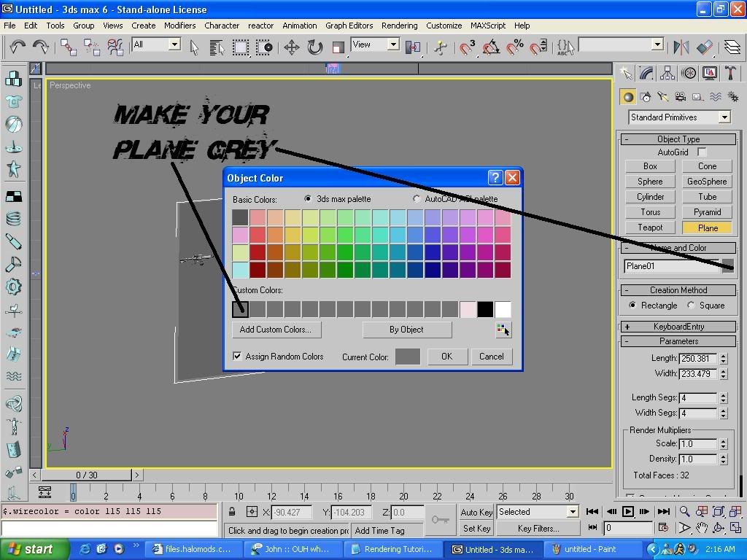Click the Length value field
Viewport: 747px width, 560px height.
pyautogui.click(x=698, y=359)
